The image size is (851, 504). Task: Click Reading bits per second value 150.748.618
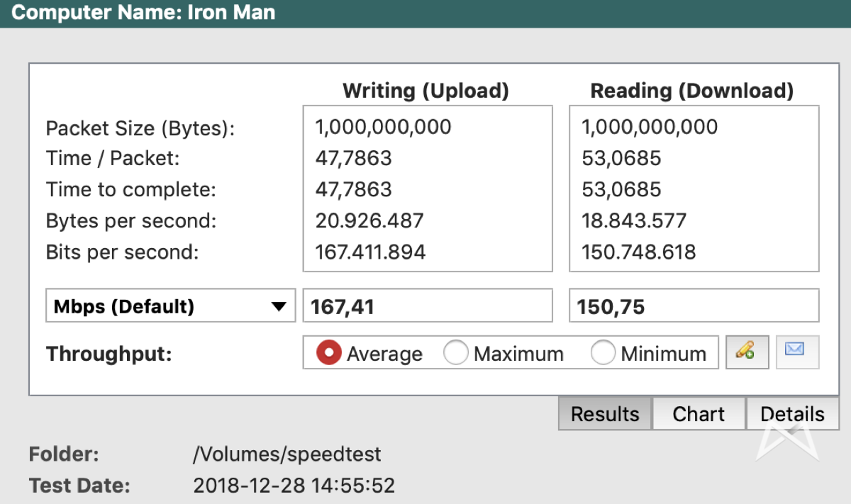(x=638, y=252)
